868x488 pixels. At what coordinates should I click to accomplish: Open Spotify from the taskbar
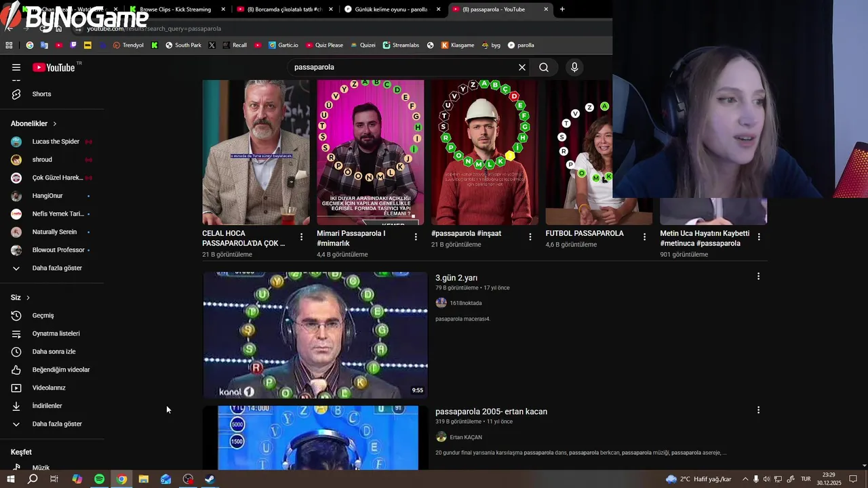99,479
